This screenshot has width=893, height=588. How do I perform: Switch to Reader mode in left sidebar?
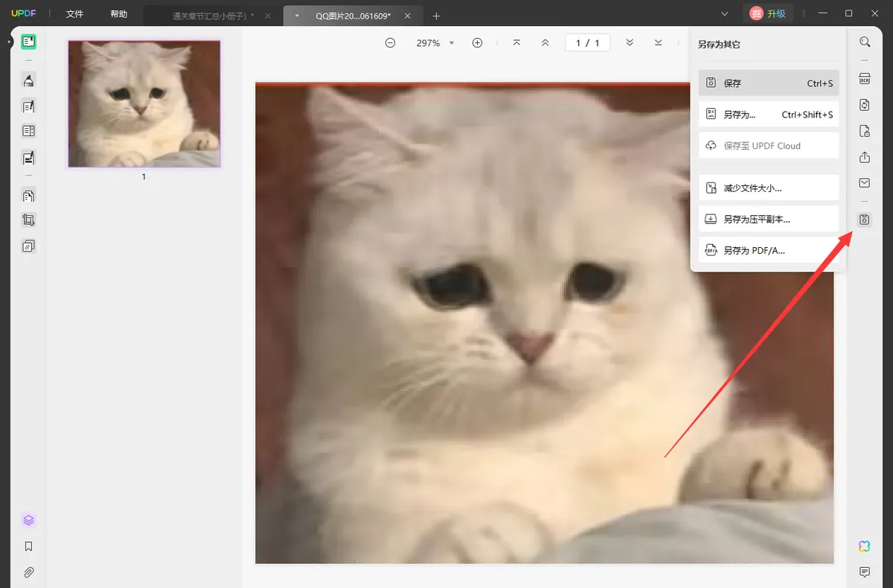tap(29, 42)
